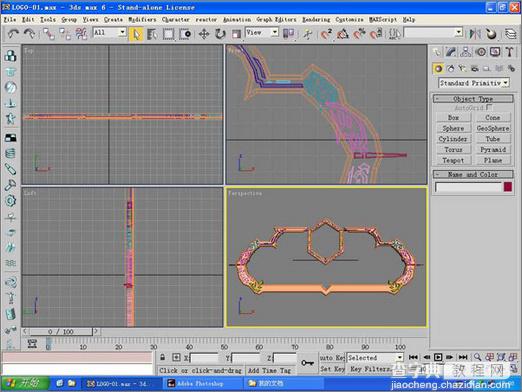Click Use Pivot Point Center button
This screenshot has height=392, width=522.
[288, 33]
